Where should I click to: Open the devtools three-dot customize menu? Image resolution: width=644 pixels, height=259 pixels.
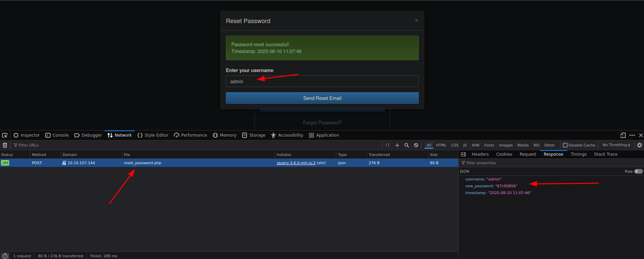632,135
